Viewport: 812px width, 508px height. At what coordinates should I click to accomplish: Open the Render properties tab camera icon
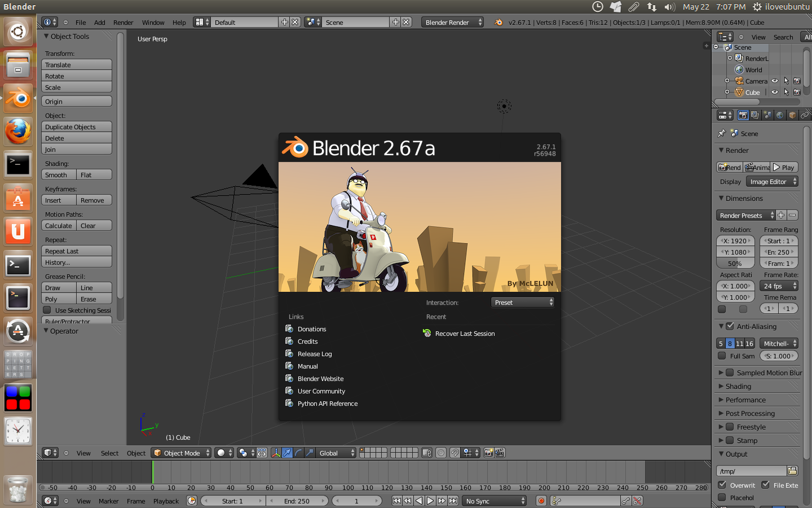click(743, 115)
